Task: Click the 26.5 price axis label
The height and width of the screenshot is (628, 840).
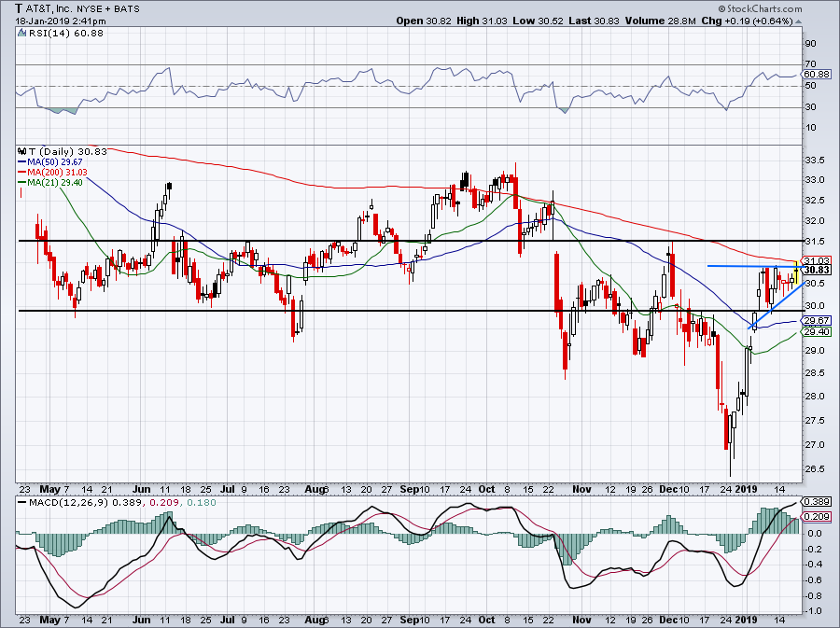Action: (814, 469)
